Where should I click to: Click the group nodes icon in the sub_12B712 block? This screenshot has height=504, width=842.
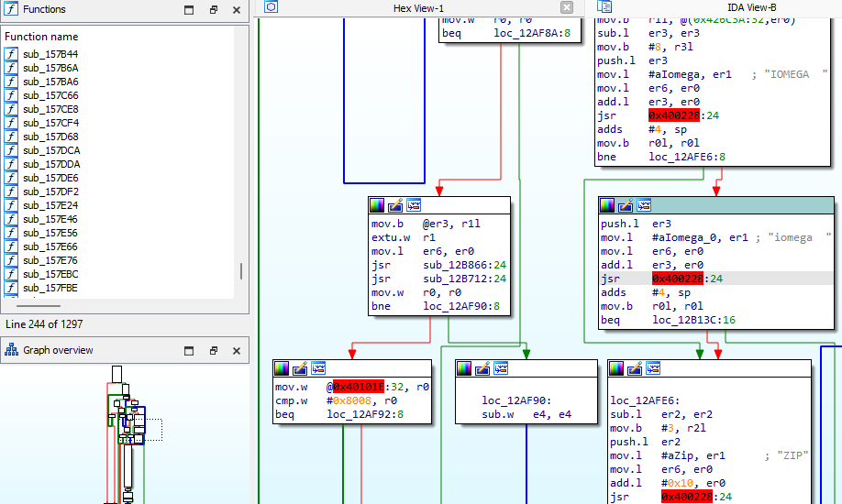tap(414, 205)
